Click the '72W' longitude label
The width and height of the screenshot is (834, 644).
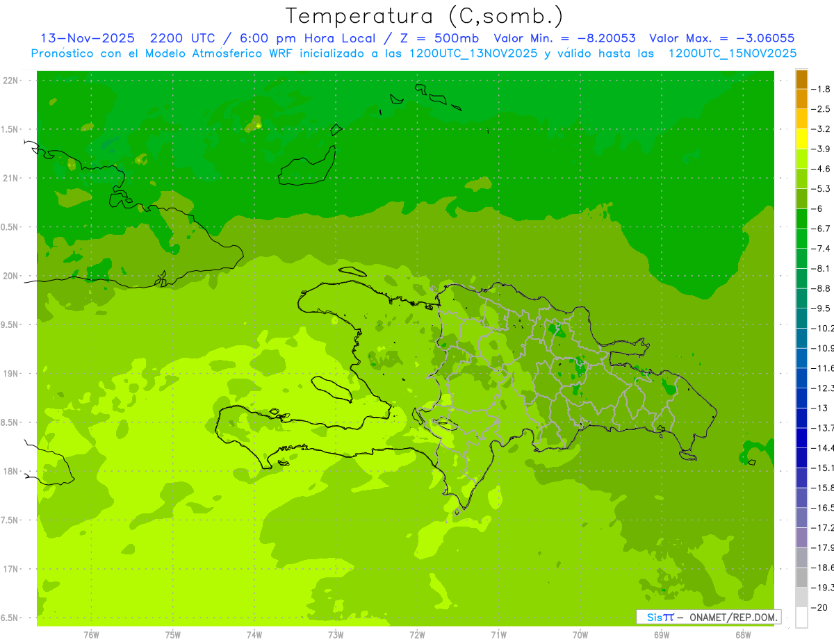pyautogui.click(x=417, y=635)
